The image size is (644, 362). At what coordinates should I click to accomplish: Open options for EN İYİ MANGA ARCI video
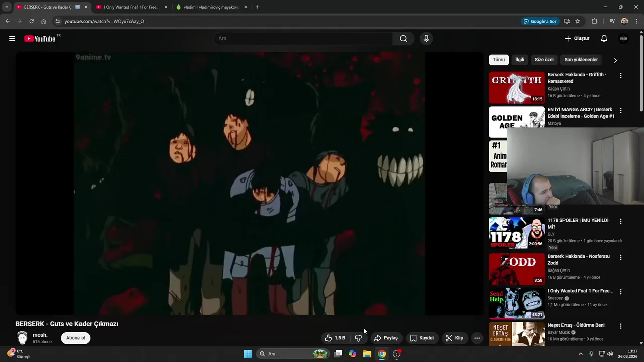pyautogui.click(x=620, y=110)
